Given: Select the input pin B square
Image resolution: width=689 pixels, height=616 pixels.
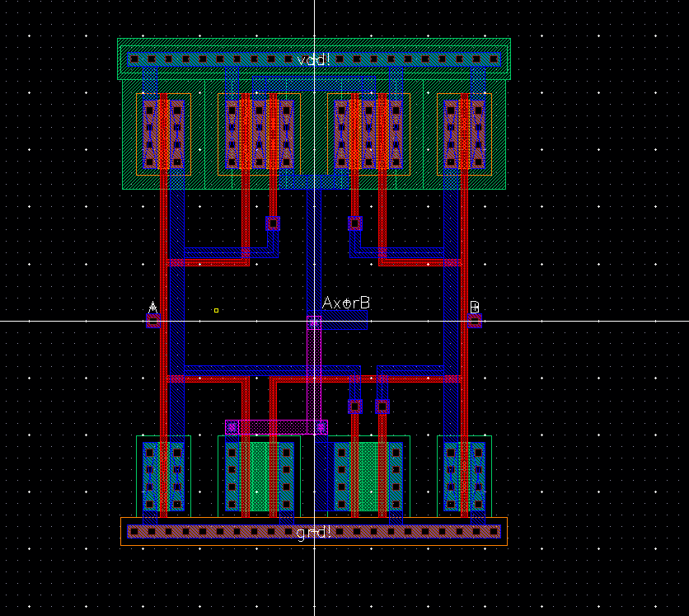Looking at the screenshot, I should pos(475,321).
